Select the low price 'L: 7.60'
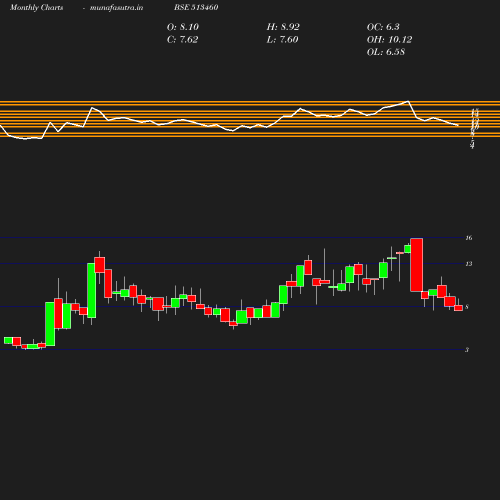Screen dimensions: 500x500 (x=282, y=40)
